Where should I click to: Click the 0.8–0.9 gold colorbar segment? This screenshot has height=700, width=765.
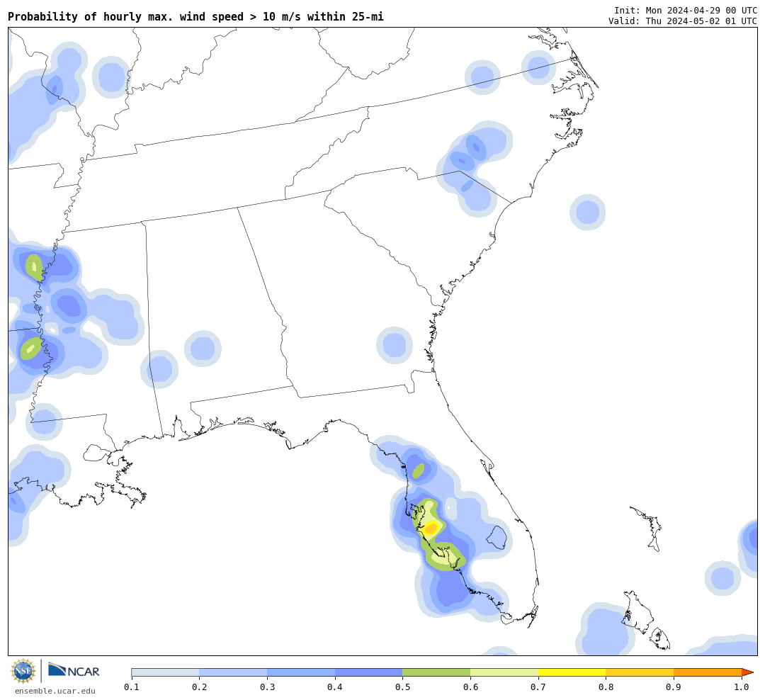click(x=640, y=672)
